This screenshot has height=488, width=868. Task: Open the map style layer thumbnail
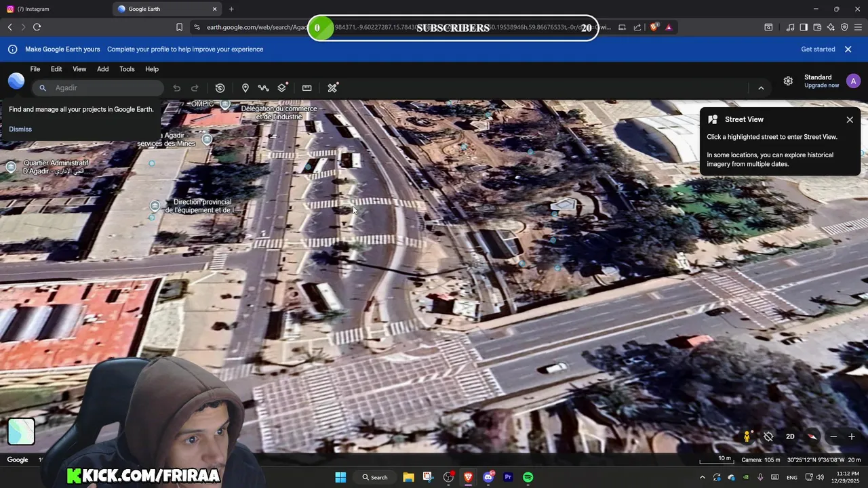(21, 432)
